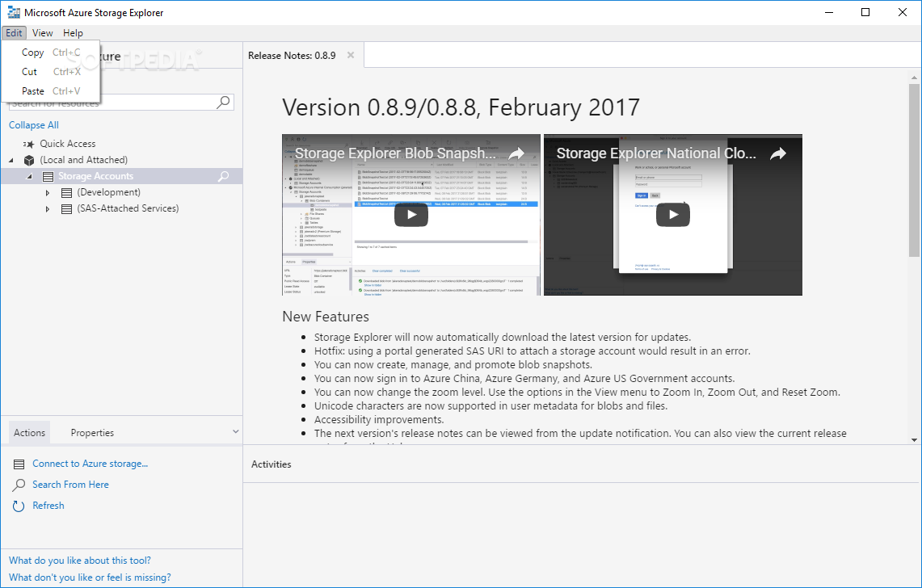Choose Paste from the Edit menu

pos(51,91)
